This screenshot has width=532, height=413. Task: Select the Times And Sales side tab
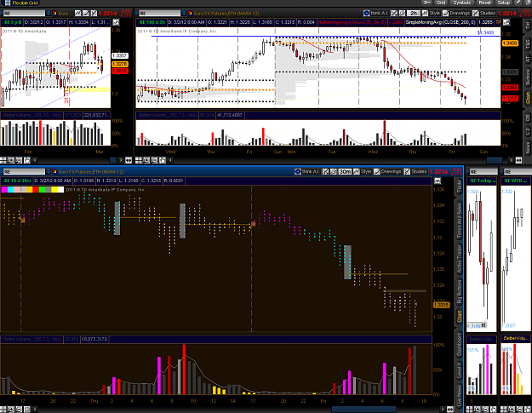click(459, 221)
